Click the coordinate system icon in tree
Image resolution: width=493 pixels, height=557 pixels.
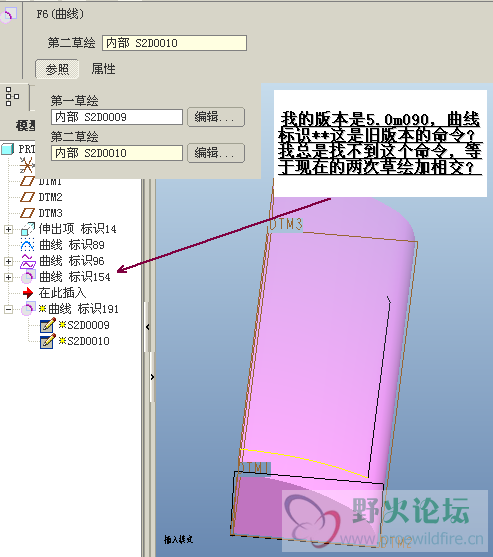pos(27,165)
